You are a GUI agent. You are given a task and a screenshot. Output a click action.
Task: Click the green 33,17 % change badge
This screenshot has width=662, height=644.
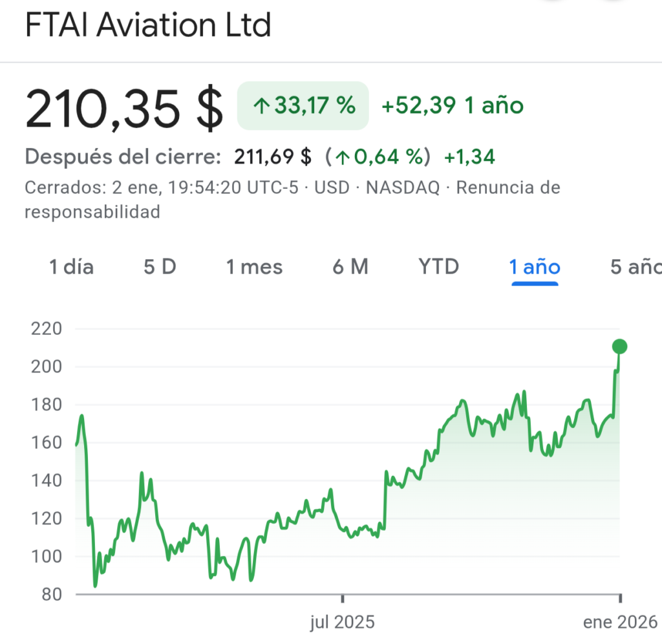[303, 106]
